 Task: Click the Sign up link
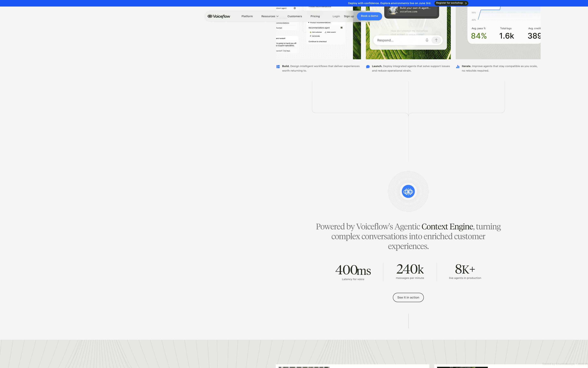[x=349, y=16]
